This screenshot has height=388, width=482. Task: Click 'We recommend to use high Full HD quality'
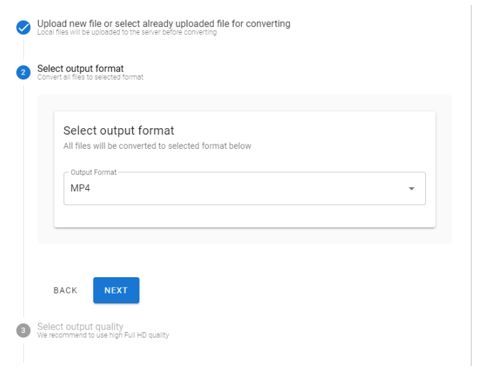103,335
